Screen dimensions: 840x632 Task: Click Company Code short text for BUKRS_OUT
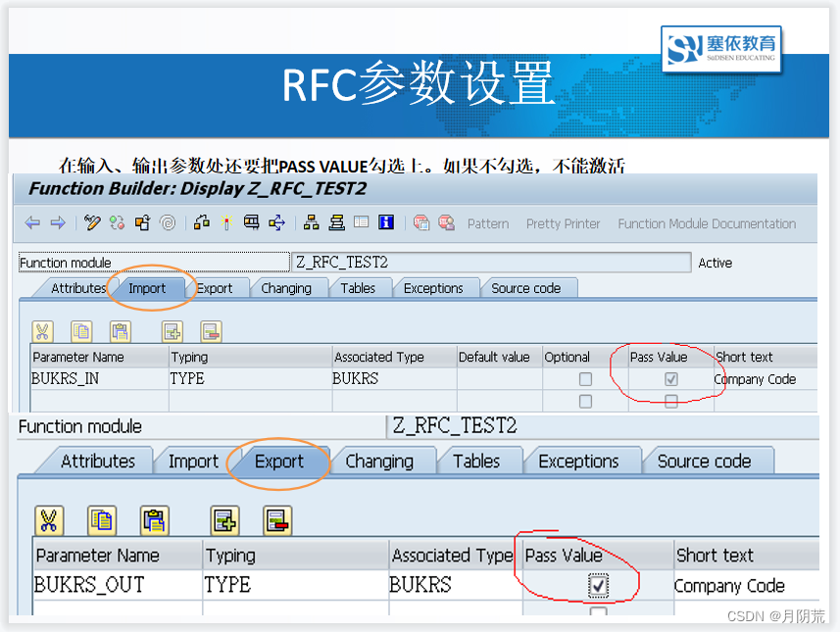729,586
